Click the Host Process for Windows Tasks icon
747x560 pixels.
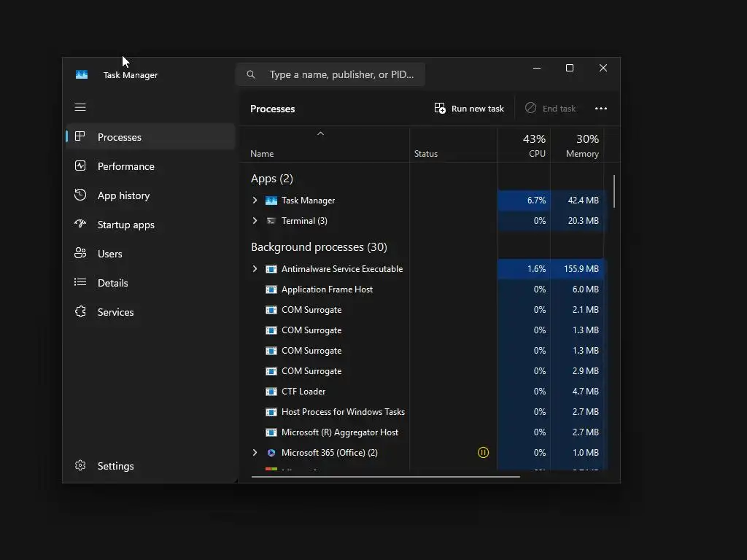pos(271,412)
